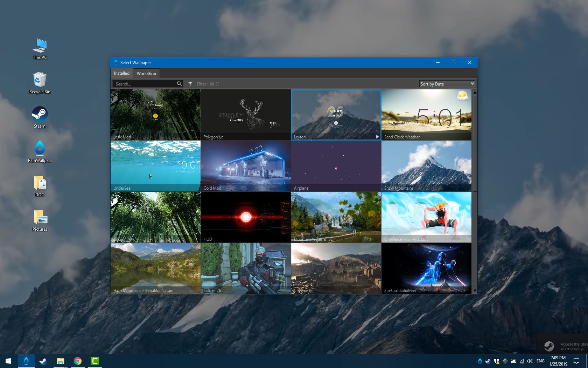Launch Steam from the taskbar
Screen dimensions: 588x368
tap(42, 361)
